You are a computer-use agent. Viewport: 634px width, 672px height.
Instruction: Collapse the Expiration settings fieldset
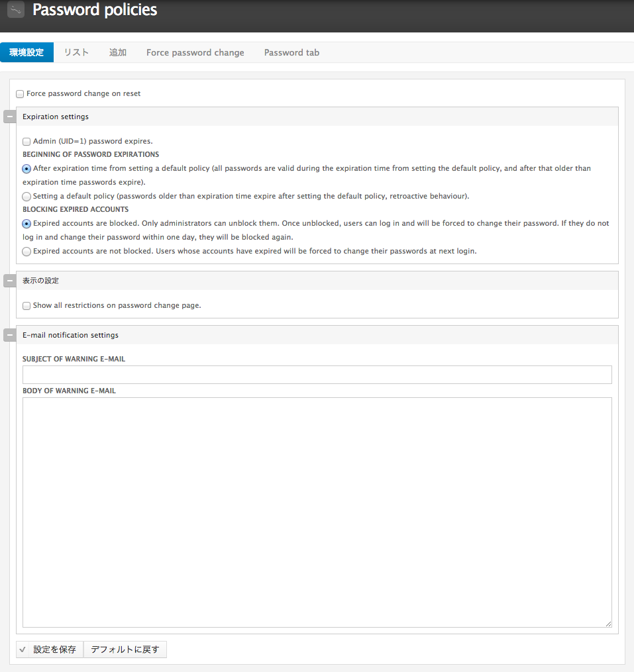[10, 117]
